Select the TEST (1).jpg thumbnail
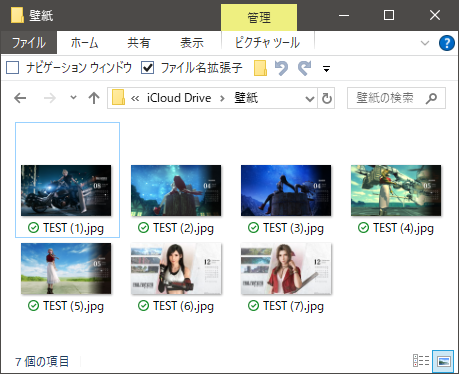 click(x=66, y=190)
